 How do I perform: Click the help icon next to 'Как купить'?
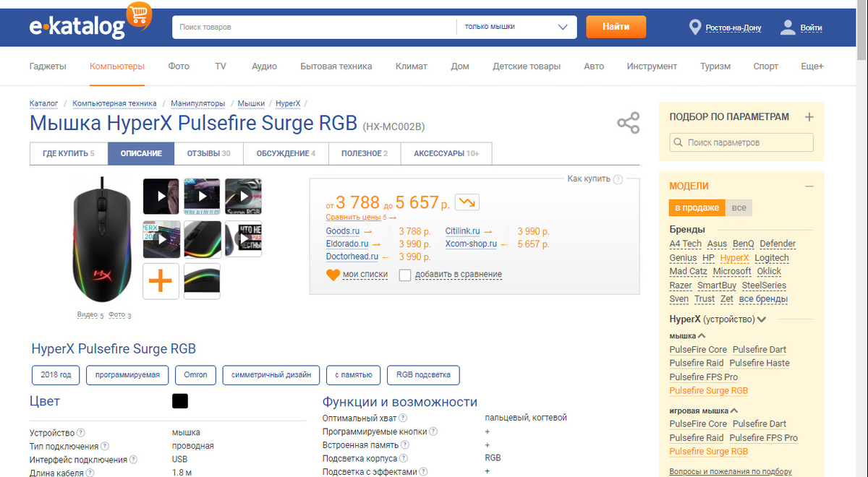point(618,179)
